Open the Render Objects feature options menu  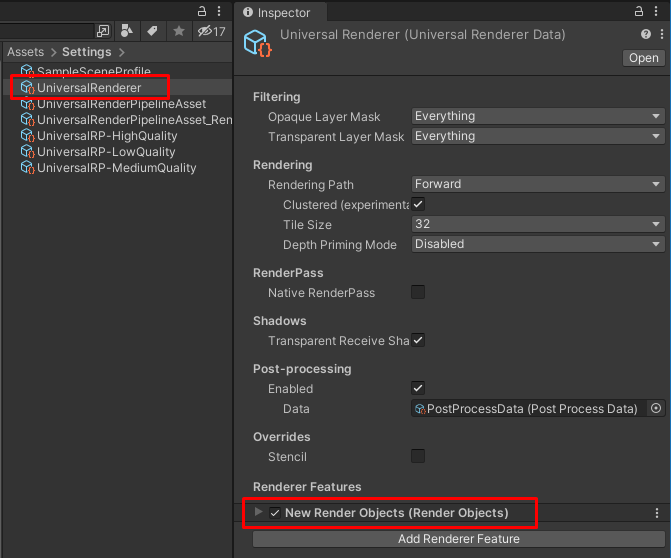point(657,513)
